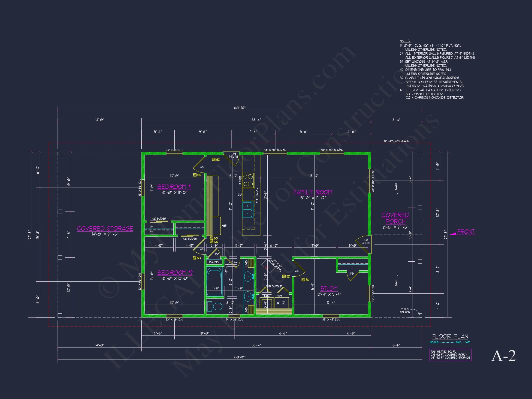This screenshot has height=399, width=532.
Task: Select the STUDY room label
Action: tap(329, 288)
